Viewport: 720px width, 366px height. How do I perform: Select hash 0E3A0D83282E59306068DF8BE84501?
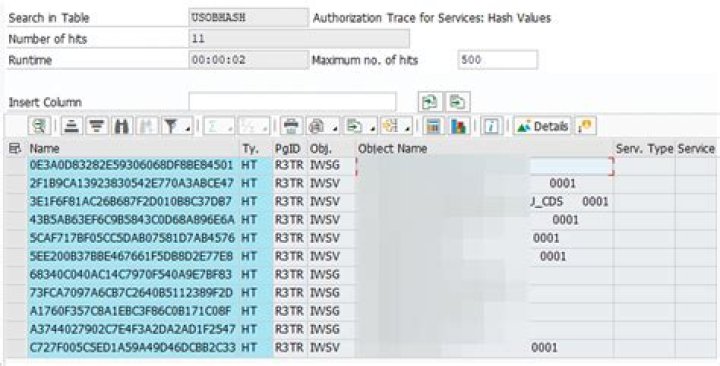132,165
